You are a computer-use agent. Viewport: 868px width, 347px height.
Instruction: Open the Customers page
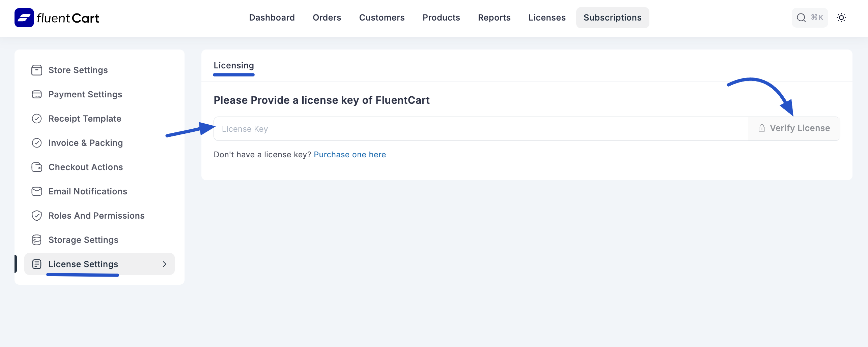click(382, 18)
